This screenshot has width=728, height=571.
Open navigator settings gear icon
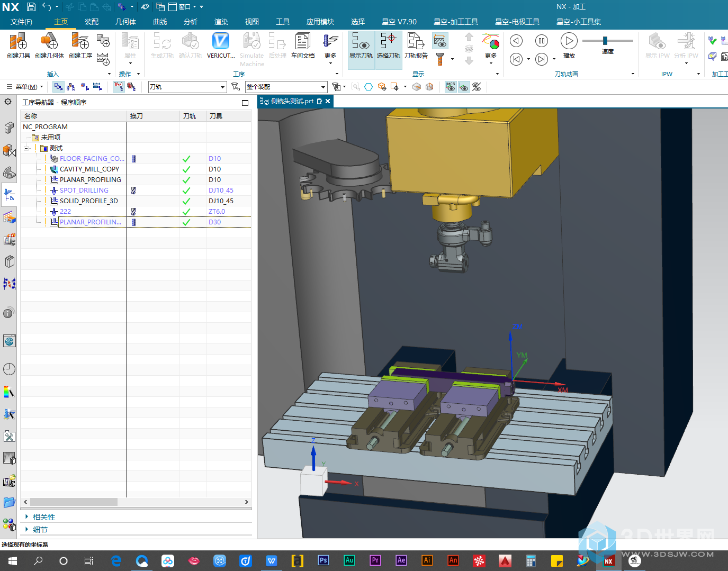[8, 102]
